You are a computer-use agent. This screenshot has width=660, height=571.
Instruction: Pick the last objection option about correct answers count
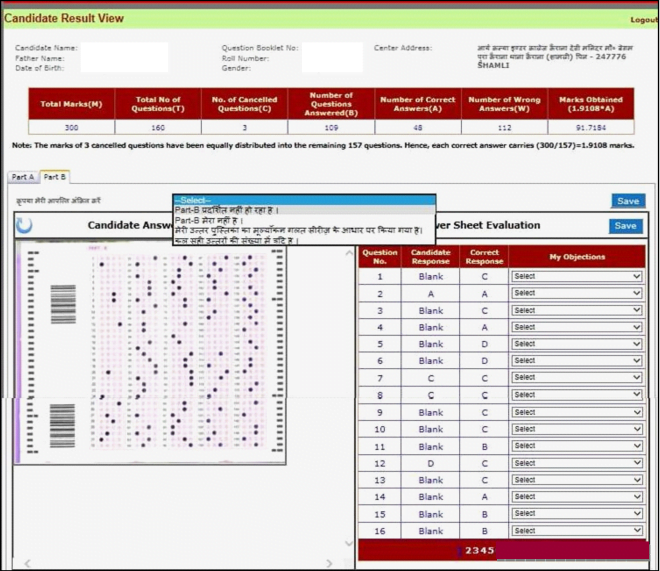(x=304, y=241)
